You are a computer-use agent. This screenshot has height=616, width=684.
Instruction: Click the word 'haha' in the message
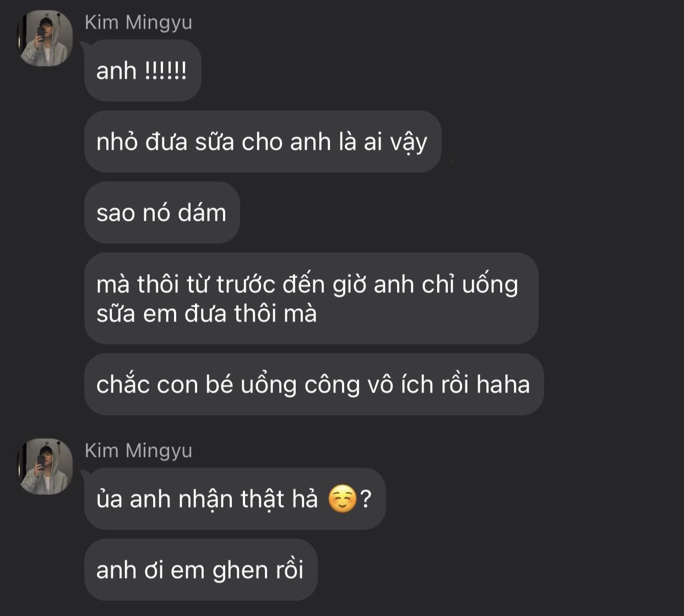503,384
